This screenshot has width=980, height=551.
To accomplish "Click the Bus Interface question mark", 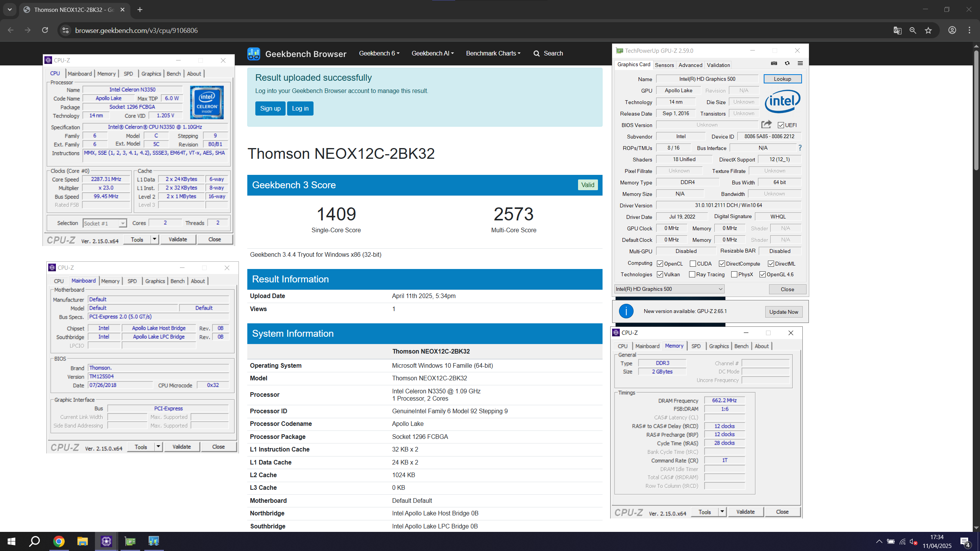I will point(800,148).
